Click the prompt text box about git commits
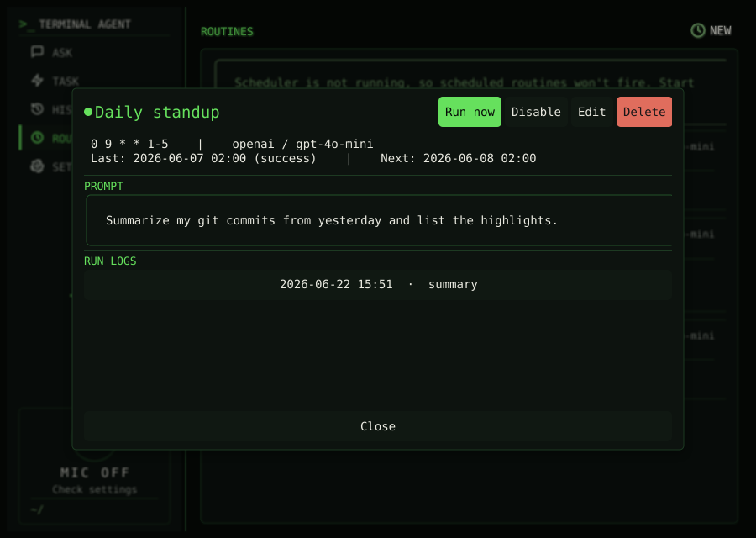Screen dimensions: 756x538 click(x=379, y=220)
